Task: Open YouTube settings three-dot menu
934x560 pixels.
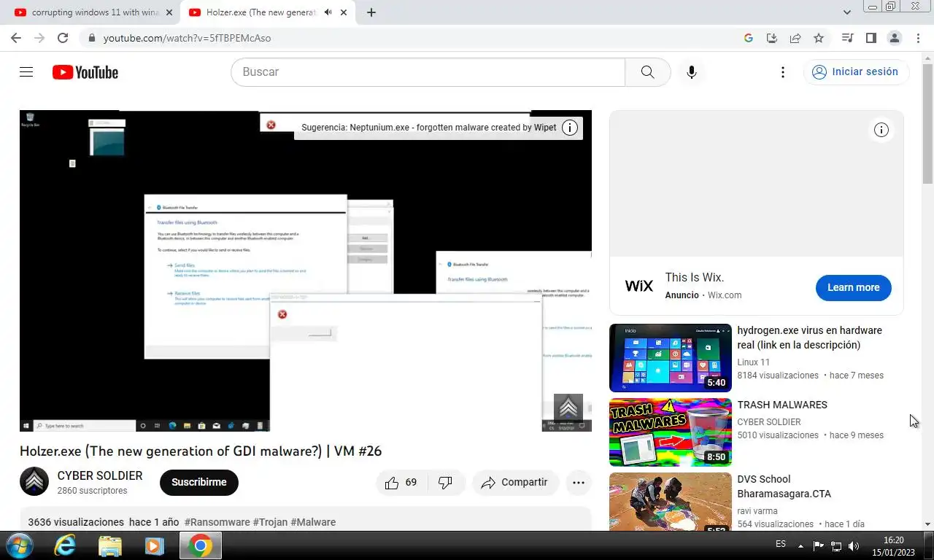Action: (x=782, y=72)
